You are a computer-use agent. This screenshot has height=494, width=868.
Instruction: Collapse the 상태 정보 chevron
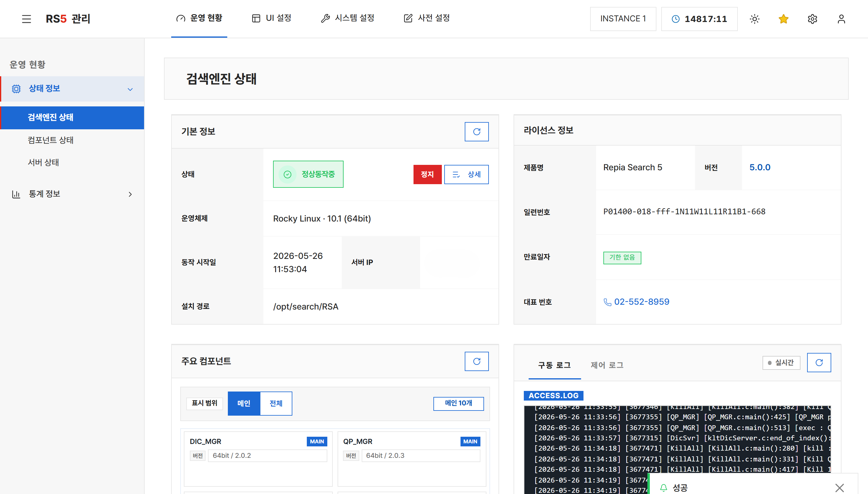(x=130, y=90)
